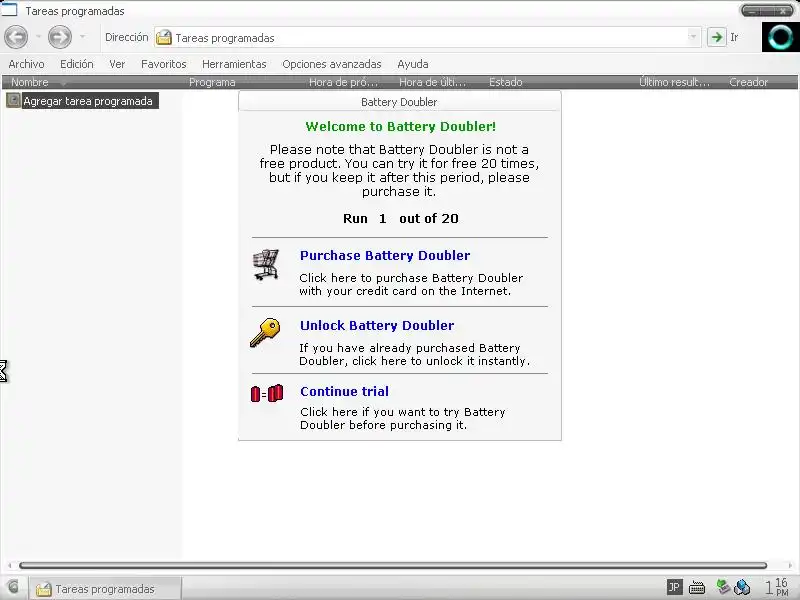Click the red batteries trial icon
800x600 pixels.
267,393
